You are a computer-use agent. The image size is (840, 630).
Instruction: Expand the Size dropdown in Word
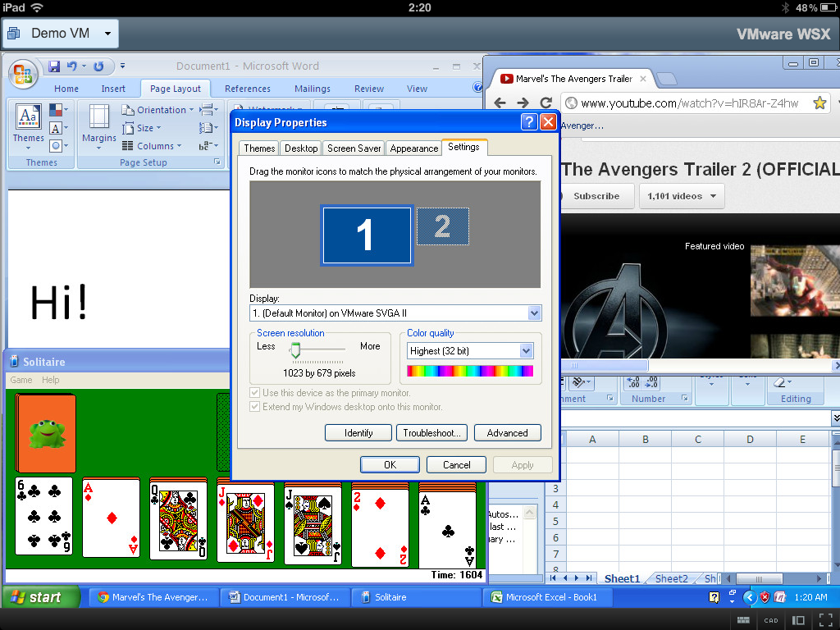(142, 128)
